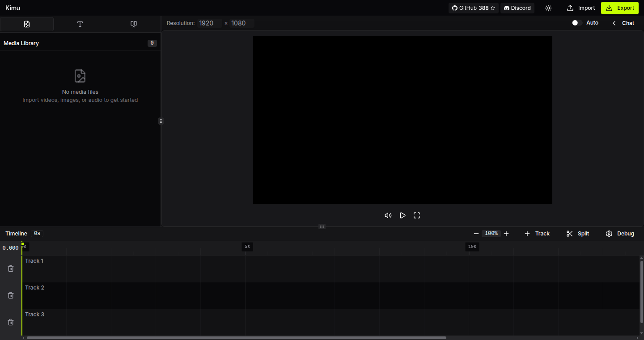
Task: Click the 10s timeline marker
Action: click(x=472, y=247)
